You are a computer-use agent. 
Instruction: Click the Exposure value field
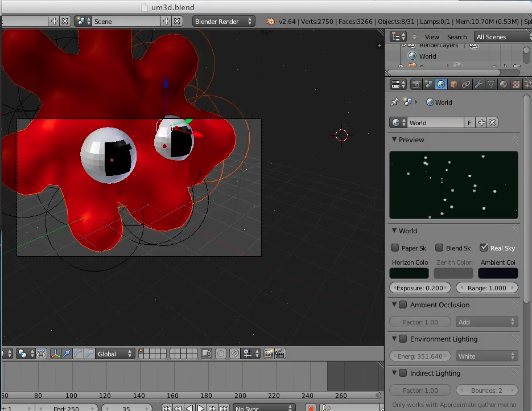point(420,288)
